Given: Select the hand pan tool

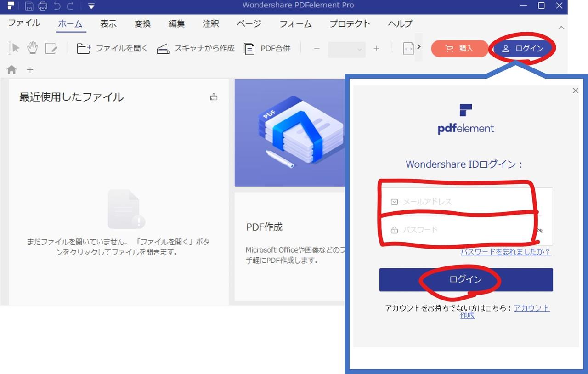Looking at the screenshot, I should click(x=32, y=48).
